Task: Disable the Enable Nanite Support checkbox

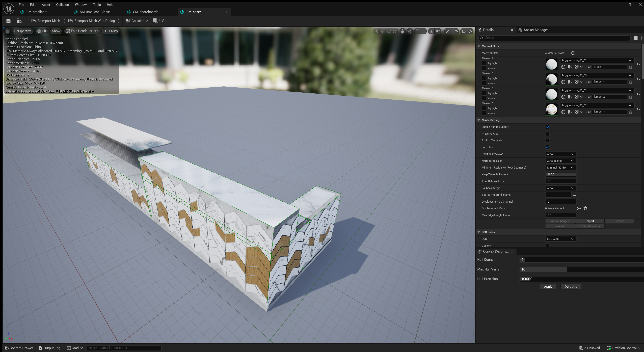Action: 548,127
